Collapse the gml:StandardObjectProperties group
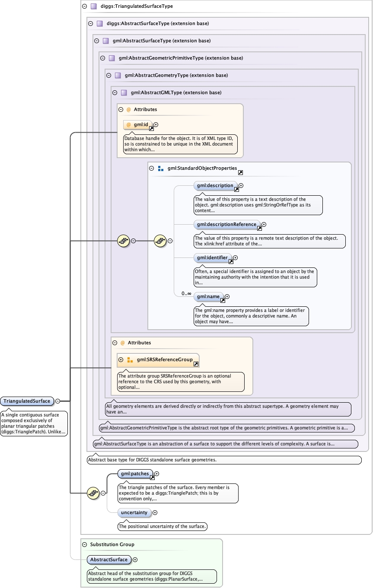Image resolution: width=373 pixels, height=588 pixels. pyautogui.click(x=151, y=168)
